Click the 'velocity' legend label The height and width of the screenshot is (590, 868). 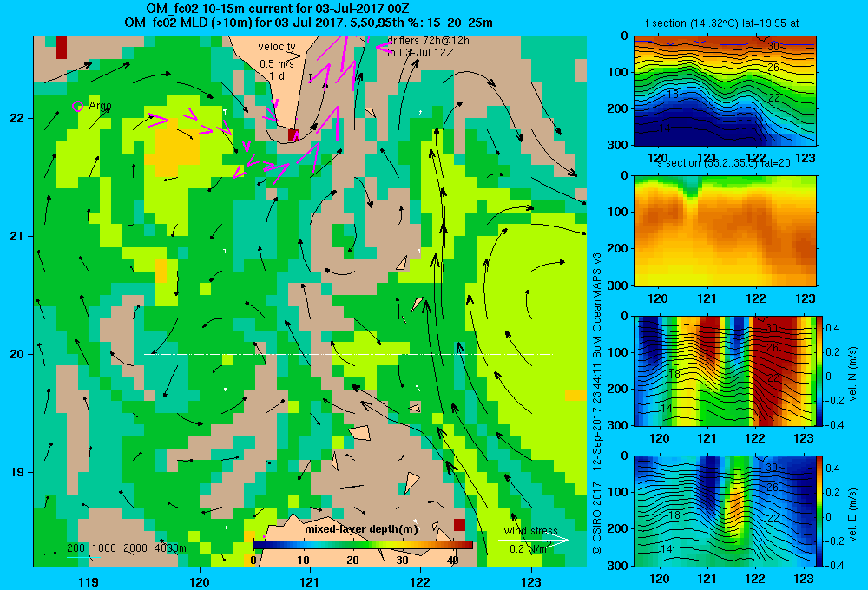click(277, 47)
